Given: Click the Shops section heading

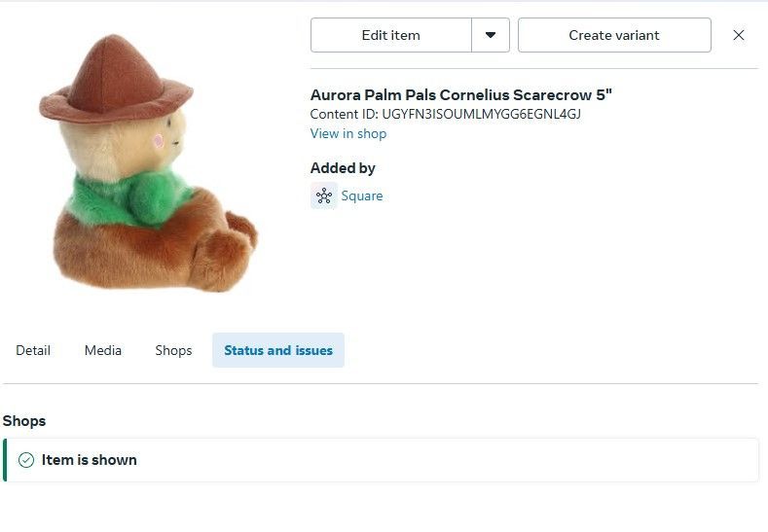Looking at the screenshot, I should (24, 421).
